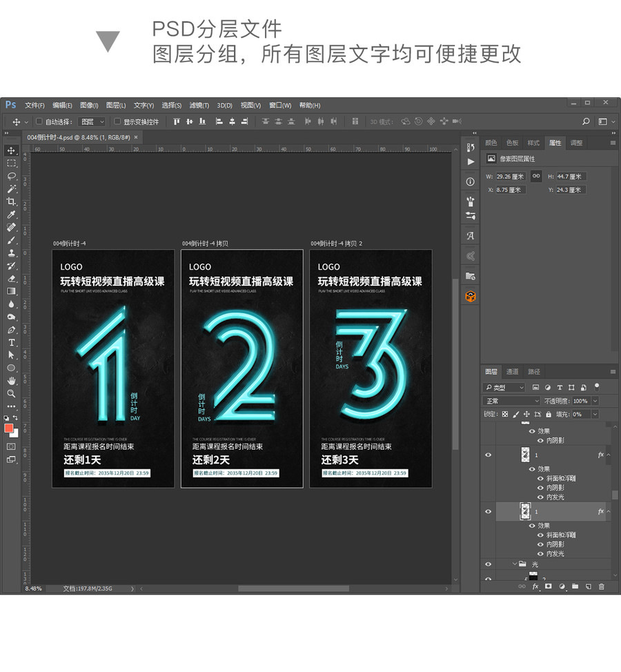The width and height of the screenshot is (621, 672).
Task: Open the 正常 blend mode dropdown
Action: pos(511,401)
